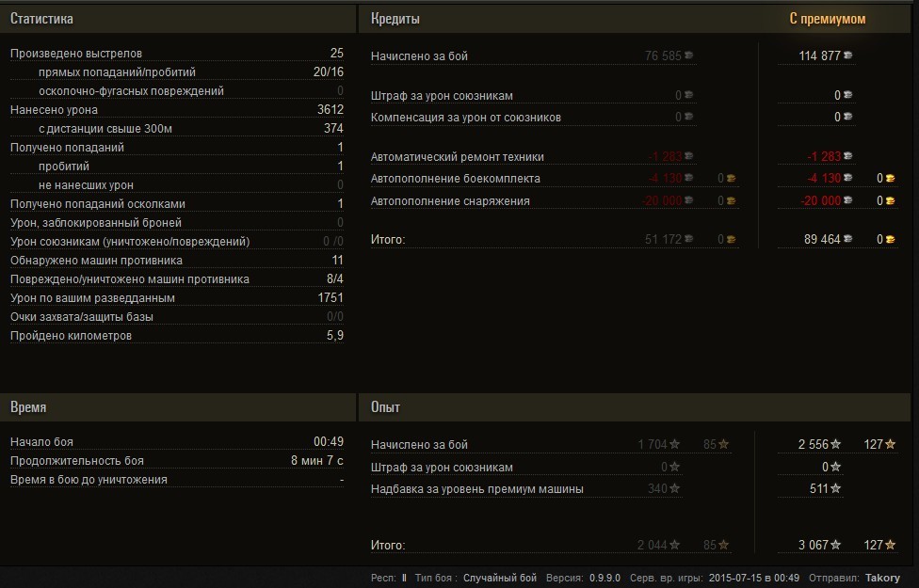Screen dimensions: 919x588
Task: Click the battle duration 8 мин 7 с
Action: pos(317,460)
